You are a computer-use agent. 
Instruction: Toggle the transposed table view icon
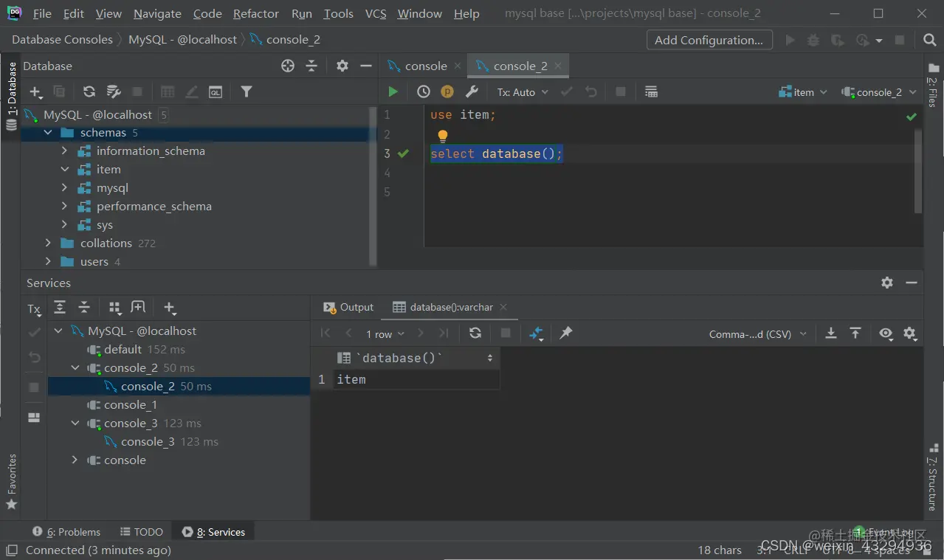(x=537, y=333)
